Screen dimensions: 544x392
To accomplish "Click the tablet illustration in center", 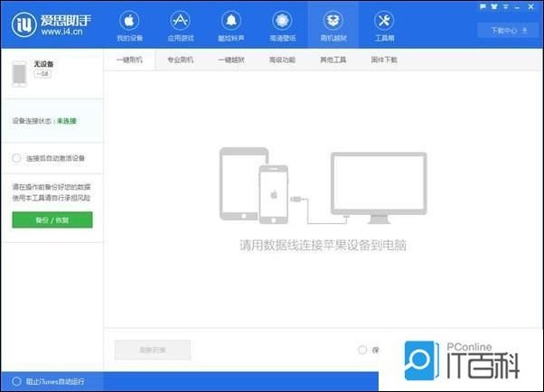I will point(240,184).
